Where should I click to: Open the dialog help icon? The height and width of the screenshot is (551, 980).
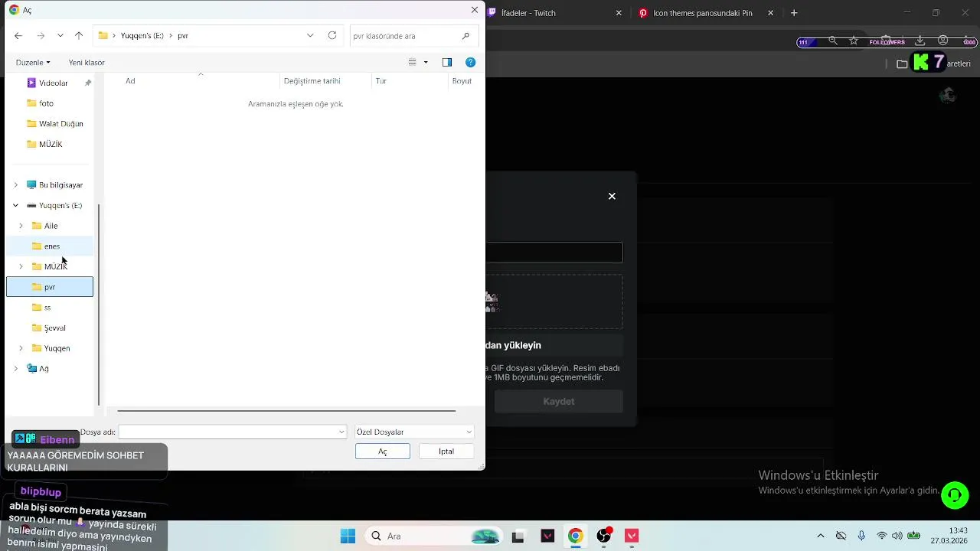pos(470,63)
